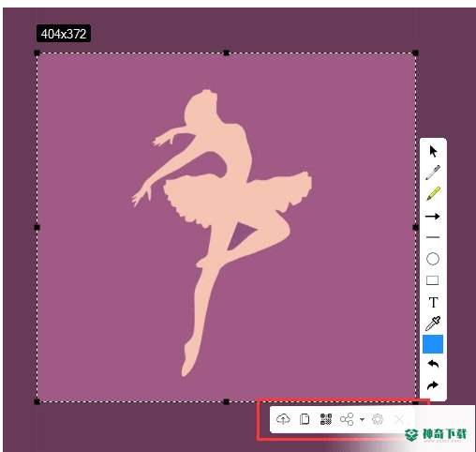Image resolution: width=476 pixels, height=452 pixels.
Task: Pick the eyedropper color picker tool
Action: (433, 324)
